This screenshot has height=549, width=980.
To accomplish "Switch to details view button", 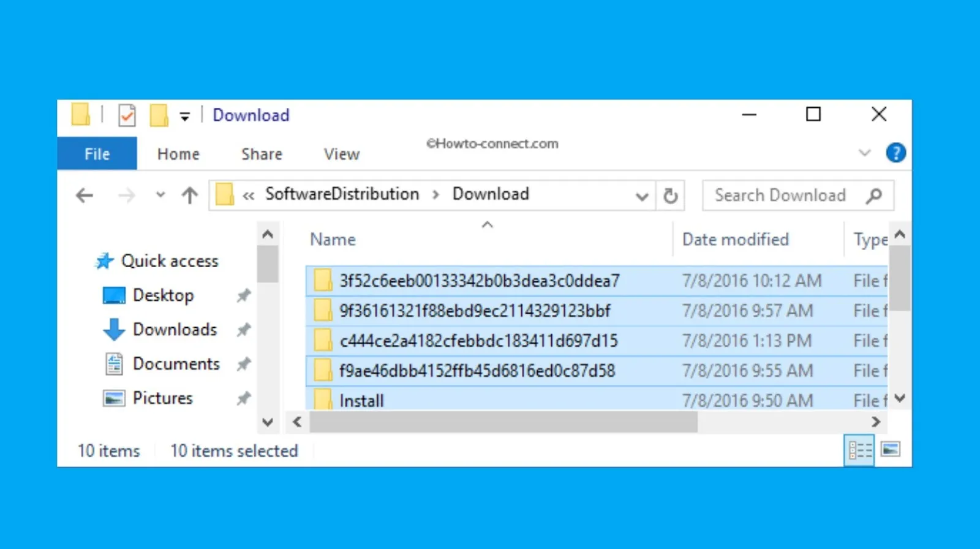I will 859,450.
